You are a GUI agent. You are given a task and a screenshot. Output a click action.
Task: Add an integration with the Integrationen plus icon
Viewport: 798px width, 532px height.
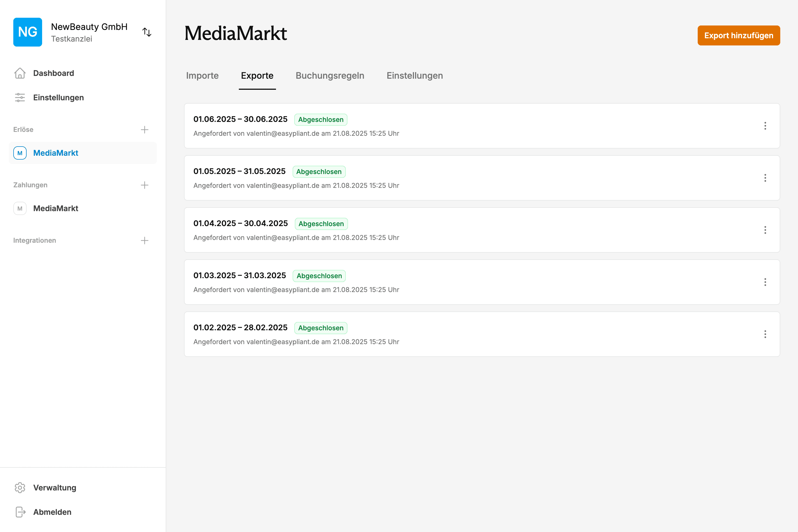(145, 240)
